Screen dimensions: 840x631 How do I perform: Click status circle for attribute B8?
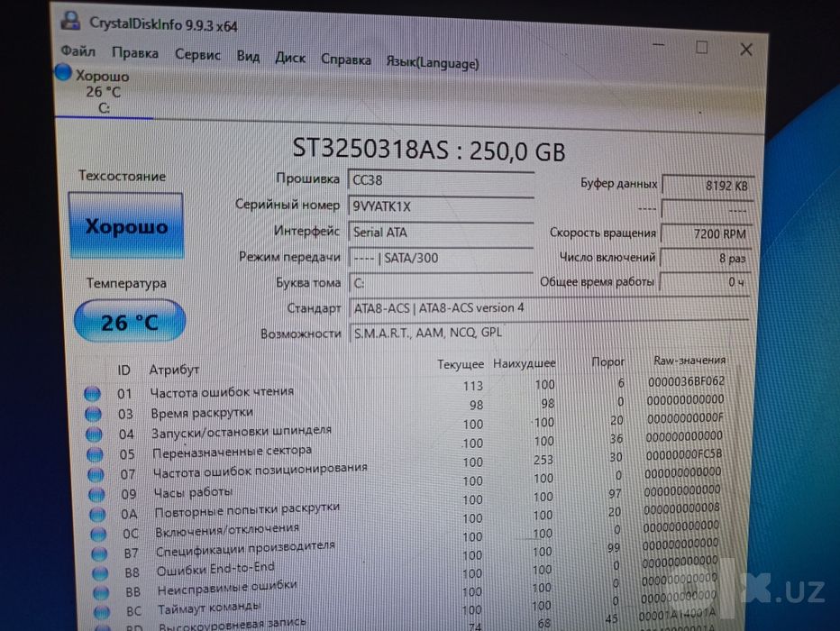100,573
